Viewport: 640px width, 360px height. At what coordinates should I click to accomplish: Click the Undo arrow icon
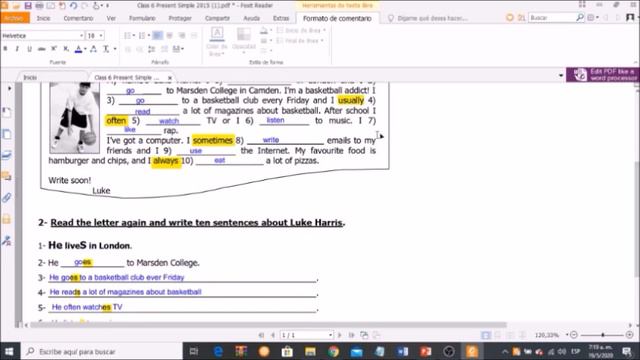pos(73,6)
